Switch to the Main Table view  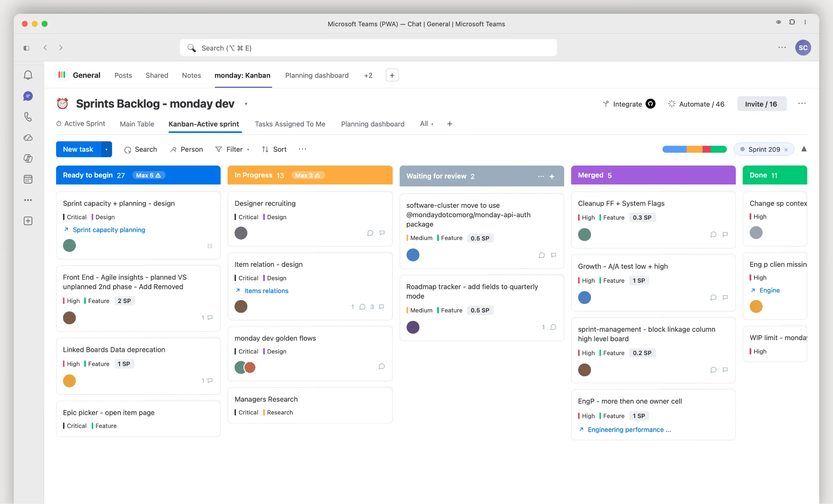point(137,124)
